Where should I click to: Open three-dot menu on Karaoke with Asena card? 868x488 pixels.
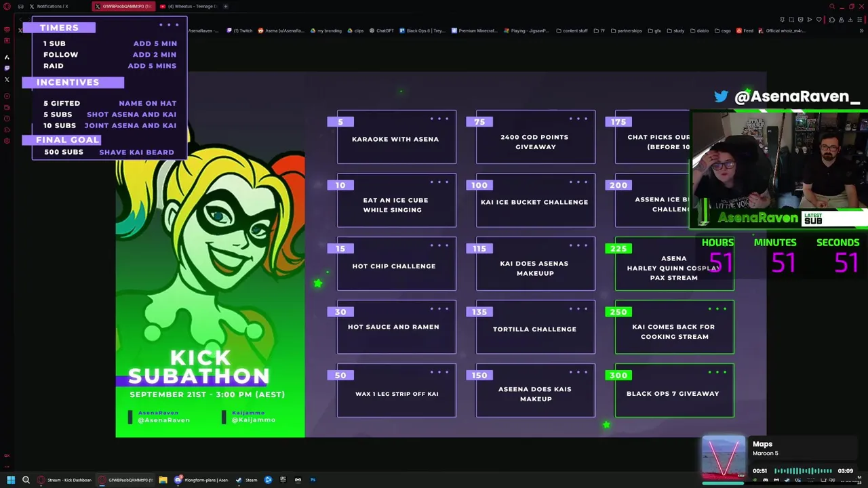pos(439,119)
